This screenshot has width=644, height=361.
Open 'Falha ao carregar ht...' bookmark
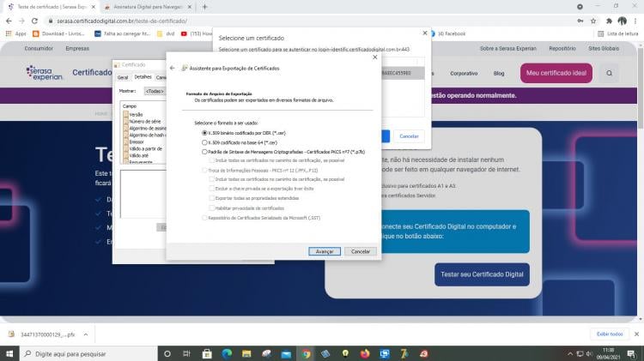123,33
